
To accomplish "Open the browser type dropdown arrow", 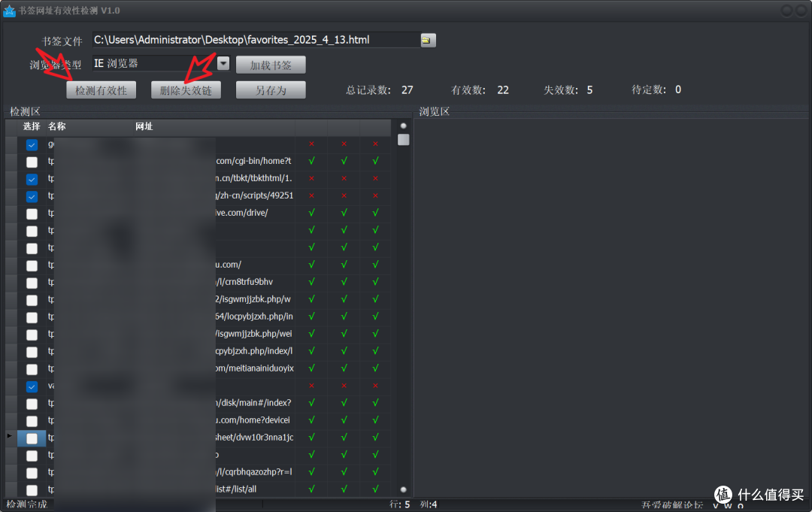I will 223,63.
